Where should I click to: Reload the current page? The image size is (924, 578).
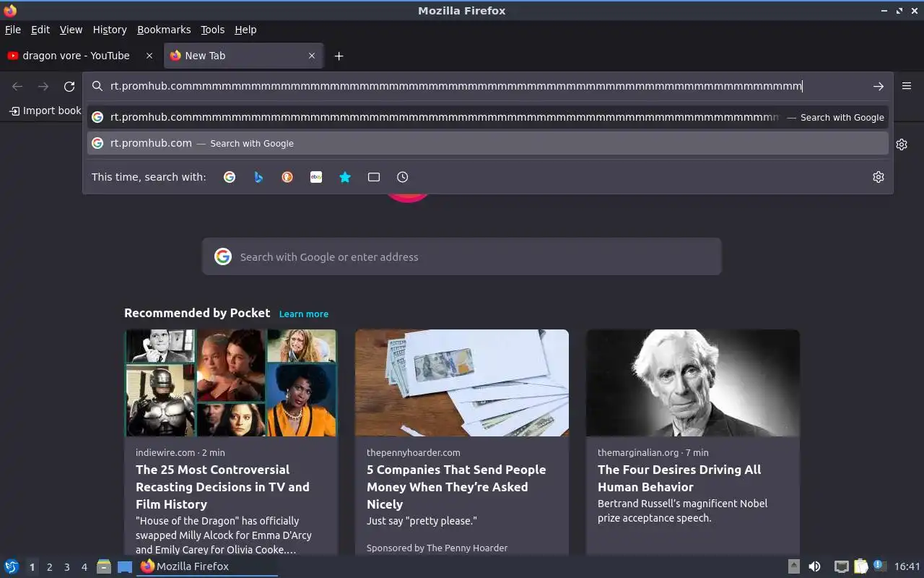pos(69,87)
